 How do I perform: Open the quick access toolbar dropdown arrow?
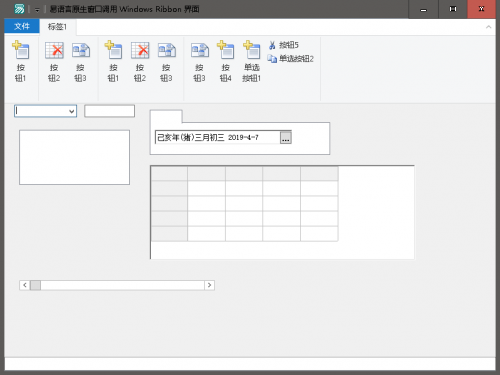[37, 10]
